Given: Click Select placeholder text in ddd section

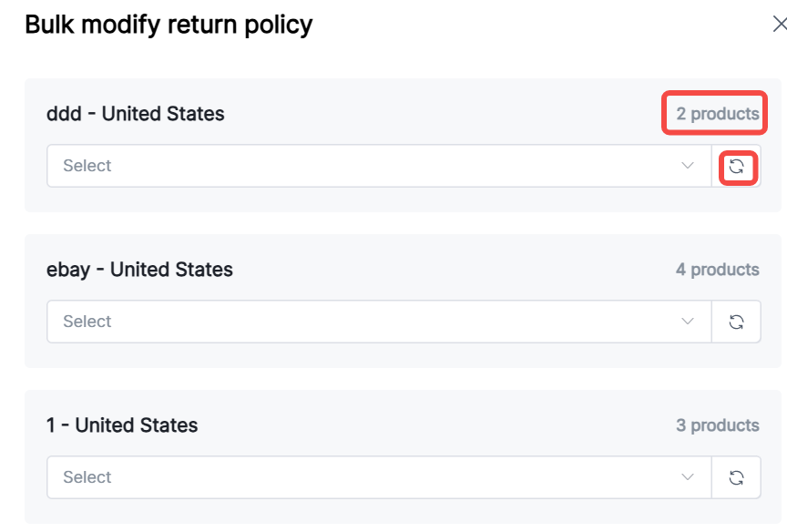Looking at the screenshot, I should (87, 166).
